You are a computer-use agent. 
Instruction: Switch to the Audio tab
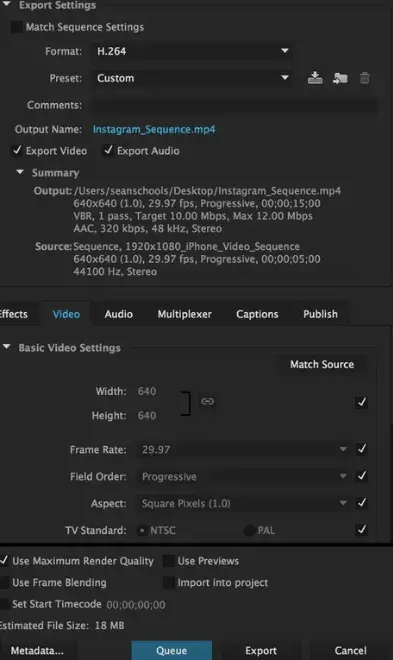pos(119,314)
